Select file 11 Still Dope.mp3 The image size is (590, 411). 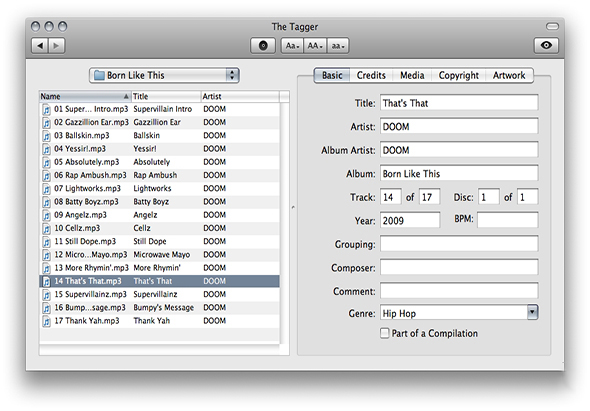pos(160,241)
